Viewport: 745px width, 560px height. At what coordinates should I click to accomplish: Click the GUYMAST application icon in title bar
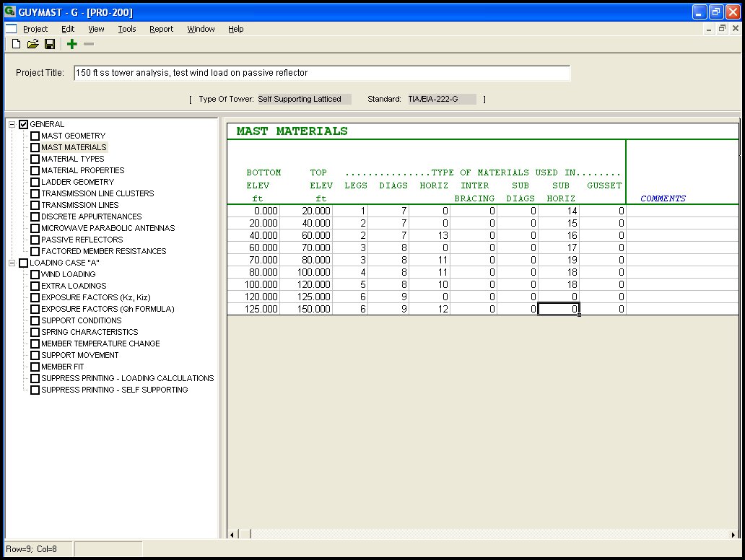click(x=10, y=12)
